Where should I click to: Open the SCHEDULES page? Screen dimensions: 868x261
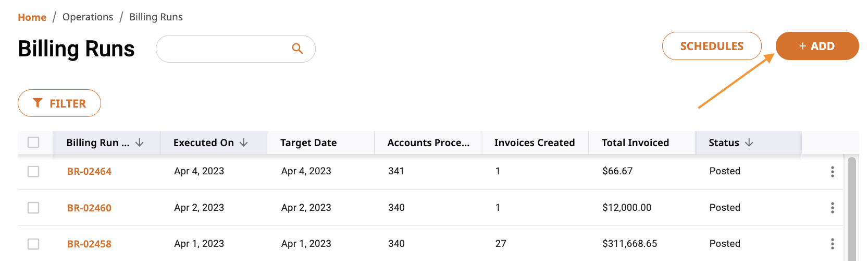point(712,46)
